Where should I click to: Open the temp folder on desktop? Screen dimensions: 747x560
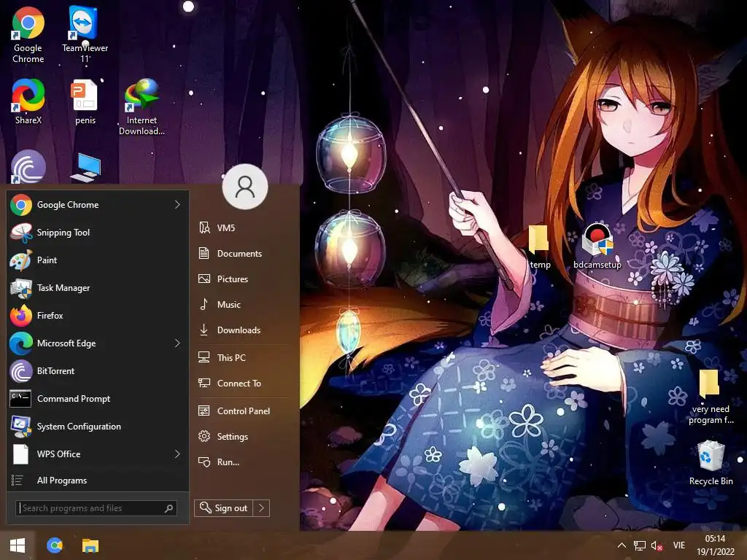540,248
